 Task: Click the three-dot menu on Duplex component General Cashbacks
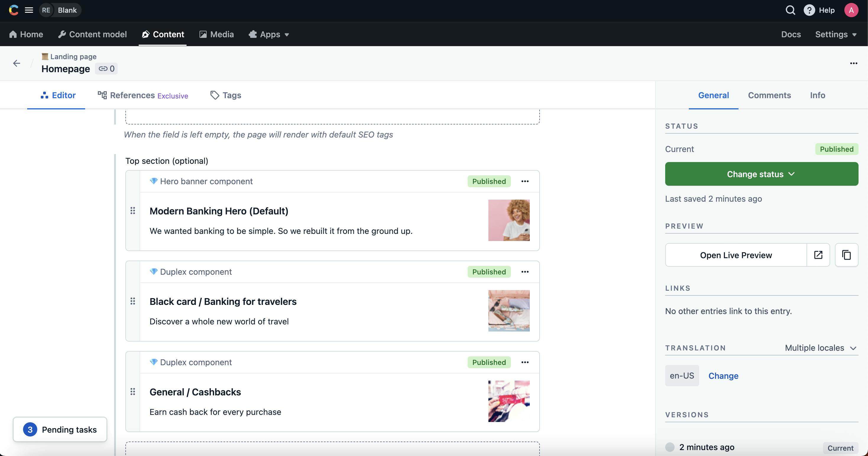(x=524, y=362)
